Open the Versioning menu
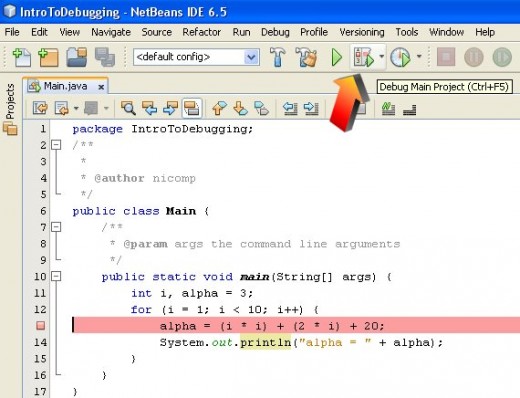The image size is (520, 398). click(x=362, y=32)
